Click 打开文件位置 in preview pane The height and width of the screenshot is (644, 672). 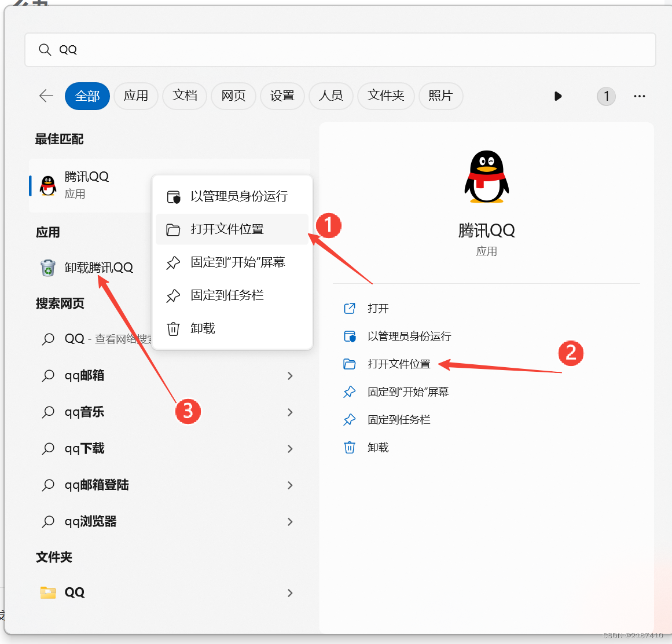pyautogui.click(x=399, y=364)
